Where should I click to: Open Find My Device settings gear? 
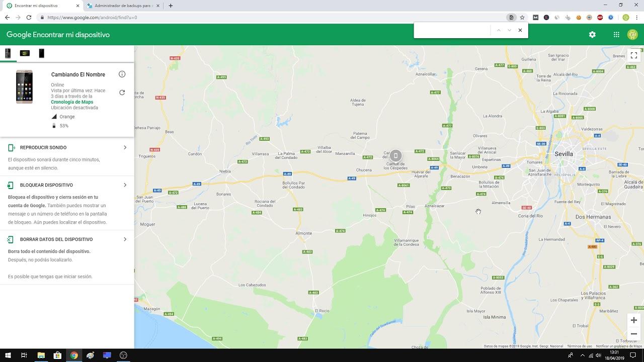coord(592,34)
